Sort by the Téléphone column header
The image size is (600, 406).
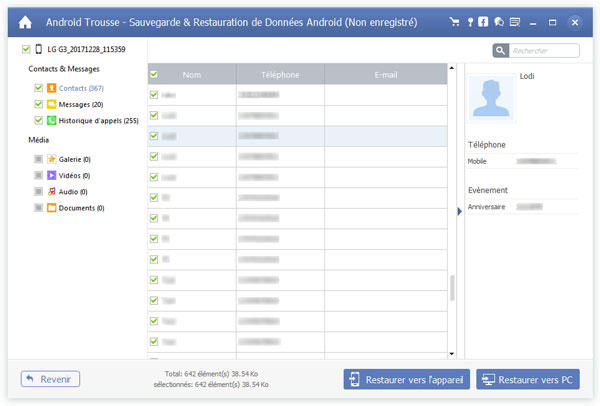[280, 74]
